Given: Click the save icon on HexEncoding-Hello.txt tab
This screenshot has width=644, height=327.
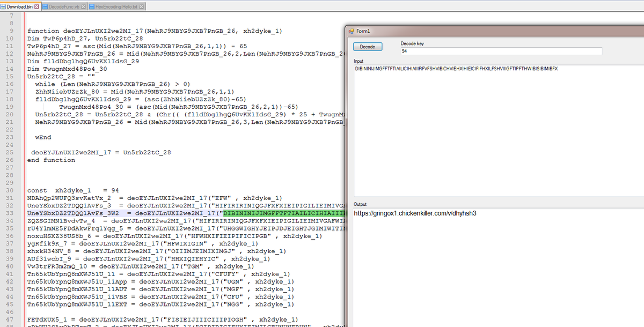Looking at the screenshot, I should (92, 6).
